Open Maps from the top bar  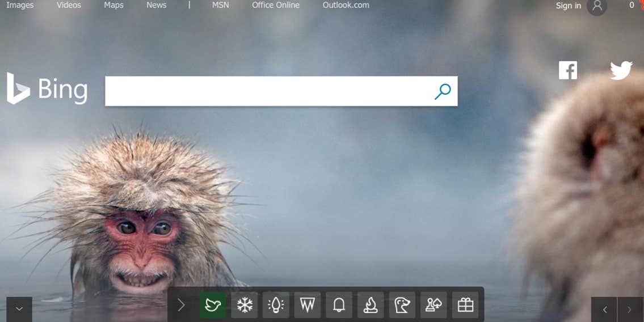click(x=114, y=5)
